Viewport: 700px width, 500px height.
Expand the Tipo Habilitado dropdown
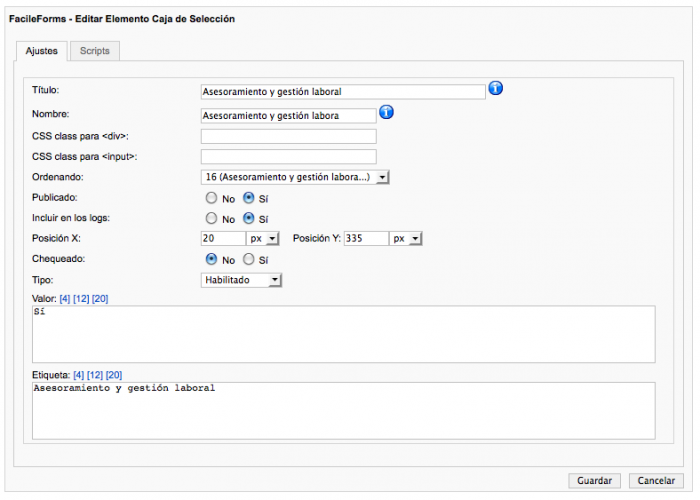tap(241, 280)
